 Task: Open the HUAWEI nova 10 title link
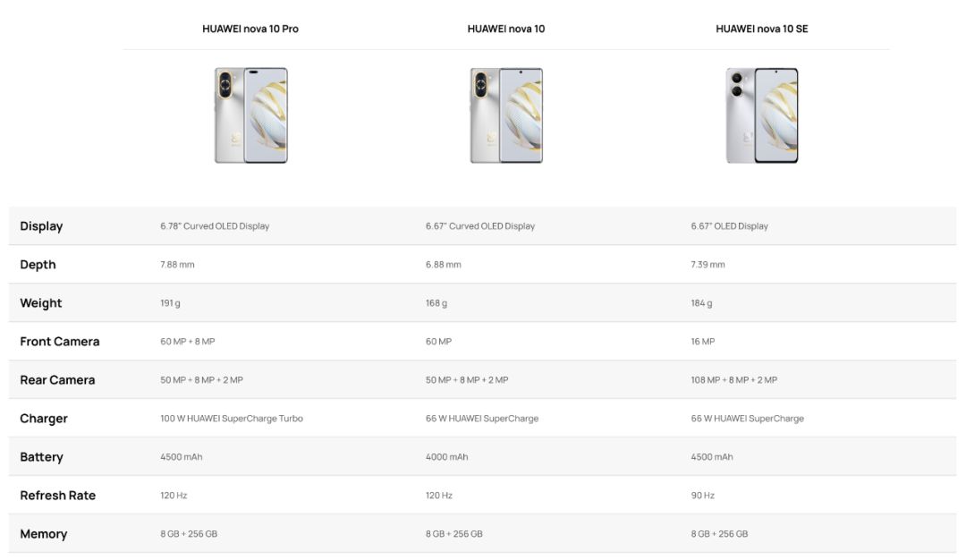(x=505, y=29)
